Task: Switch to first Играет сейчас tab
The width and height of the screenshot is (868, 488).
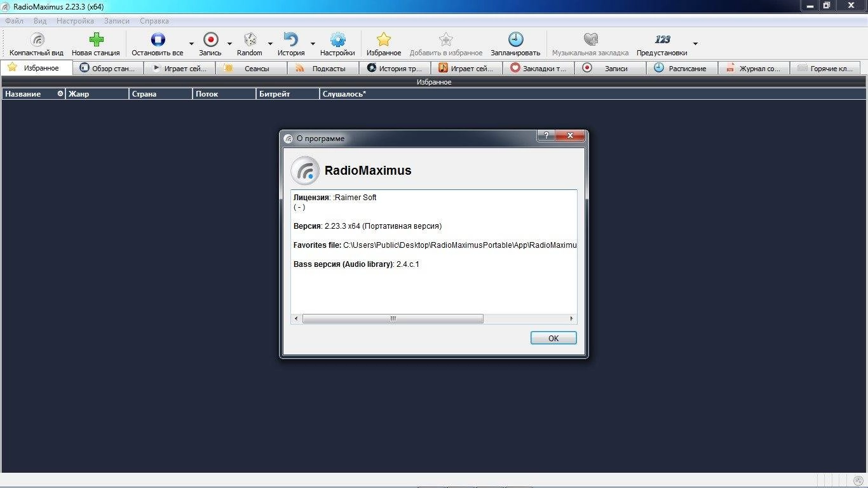Action: click(180, 68)
